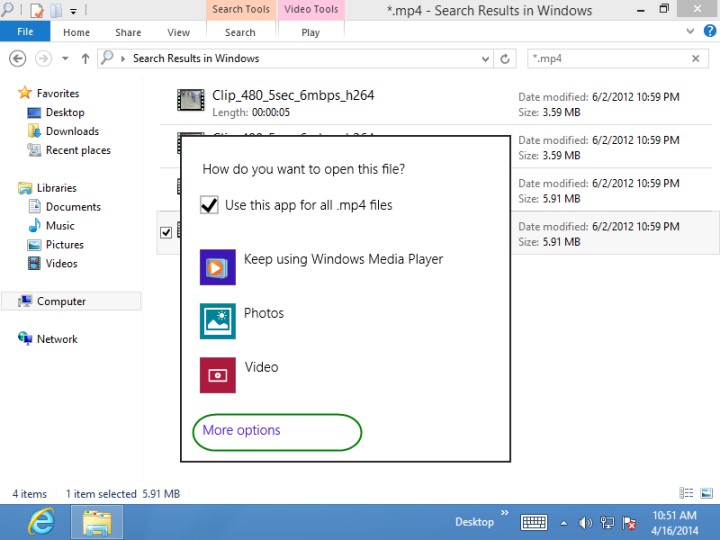The image size is (720, 540).
Task: Click the Desktop toolbar label on taskbar
Action: (x=474, y=522)
